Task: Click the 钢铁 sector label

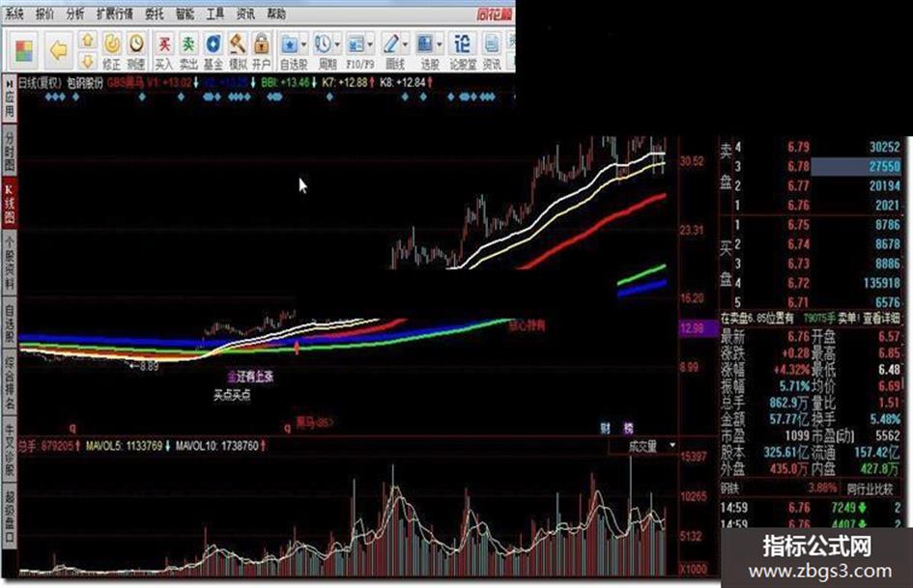Action: point(730,489)
